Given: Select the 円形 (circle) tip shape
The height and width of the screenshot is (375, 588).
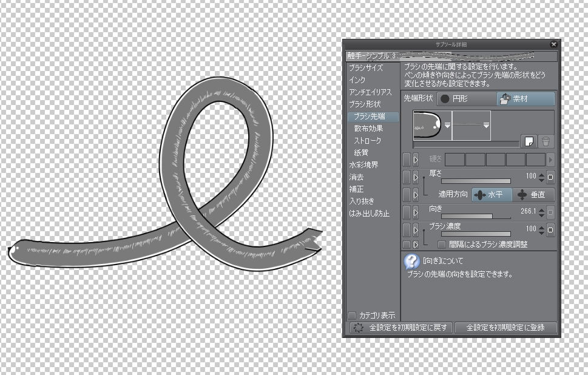Looking at the screenshot, I should 467,99.
